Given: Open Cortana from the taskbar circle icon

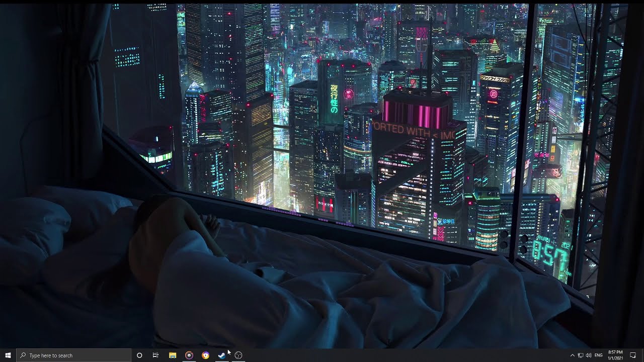Looking at the screenshot, I should click(139, 355).
